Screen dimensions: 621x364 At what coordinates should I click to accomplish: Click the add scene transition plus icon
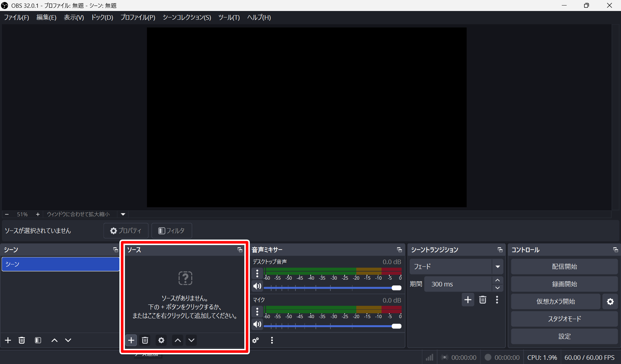point(468,300)
